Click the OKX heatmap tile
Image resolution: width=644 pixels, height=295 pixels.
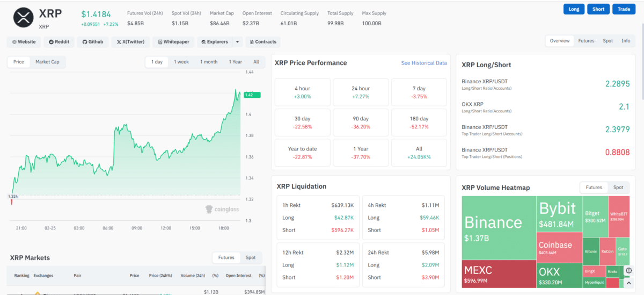[560, 276]
